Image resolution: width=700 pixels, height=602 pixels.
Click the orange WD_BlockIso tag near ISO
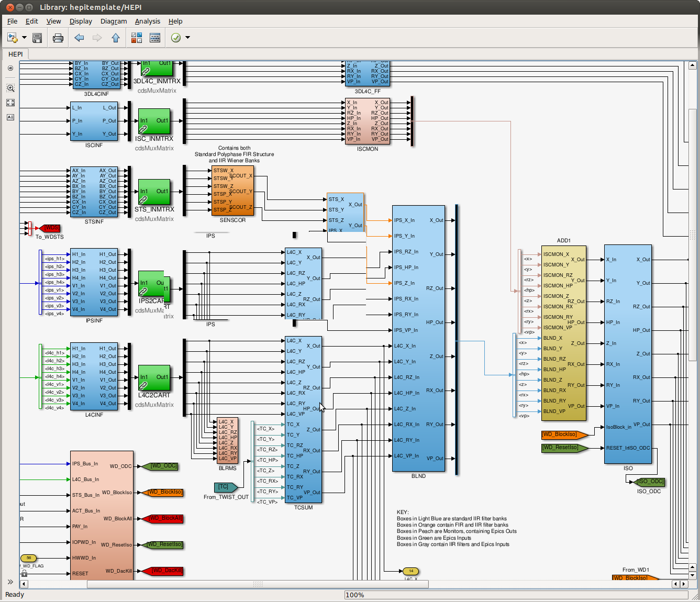(564, 434)
